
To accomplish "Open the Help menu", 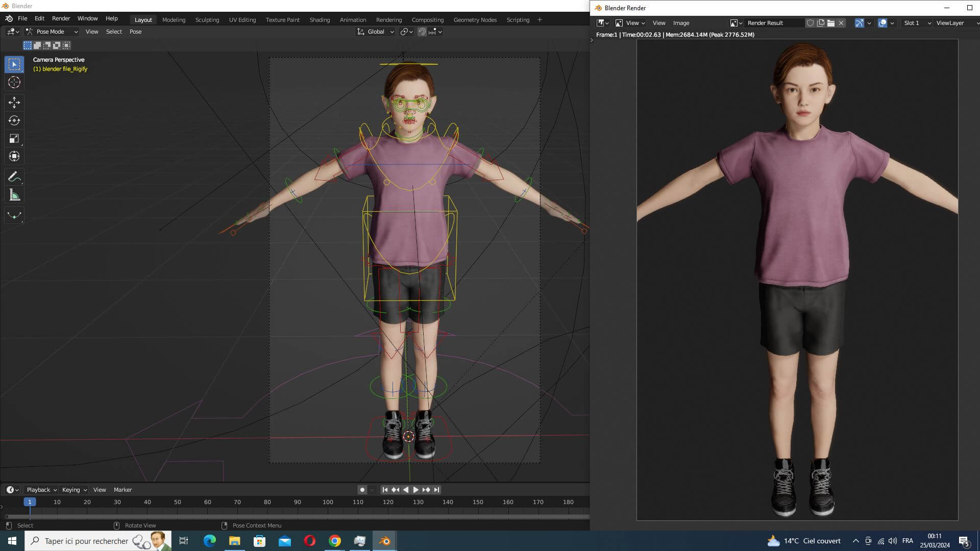I will click(x=111, y=18).
